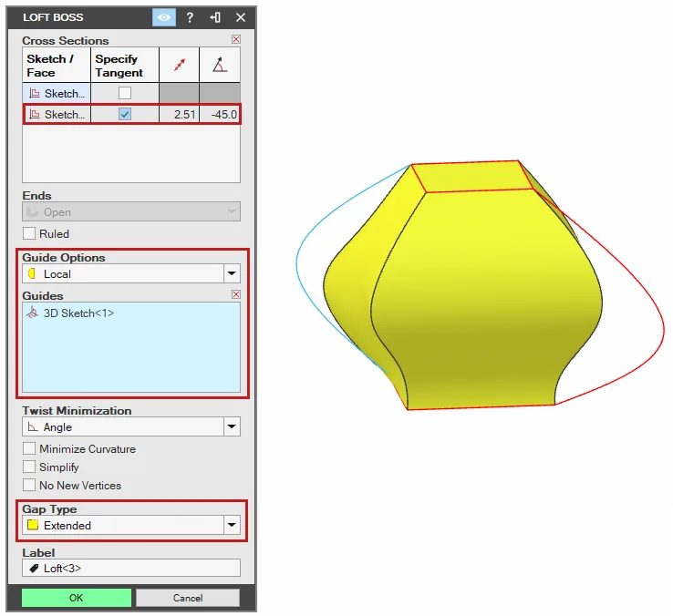Image resolution: width=673 pixels, height=616 pixels.
Task: Click the tangent magnitude arrow column header
Action: tap(179, 65)
